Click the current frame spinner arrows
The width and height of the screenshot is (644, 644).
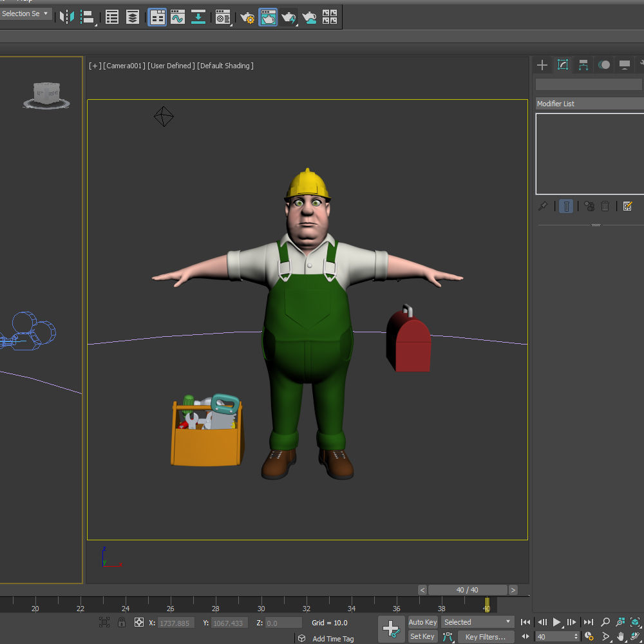click(576, 637)
